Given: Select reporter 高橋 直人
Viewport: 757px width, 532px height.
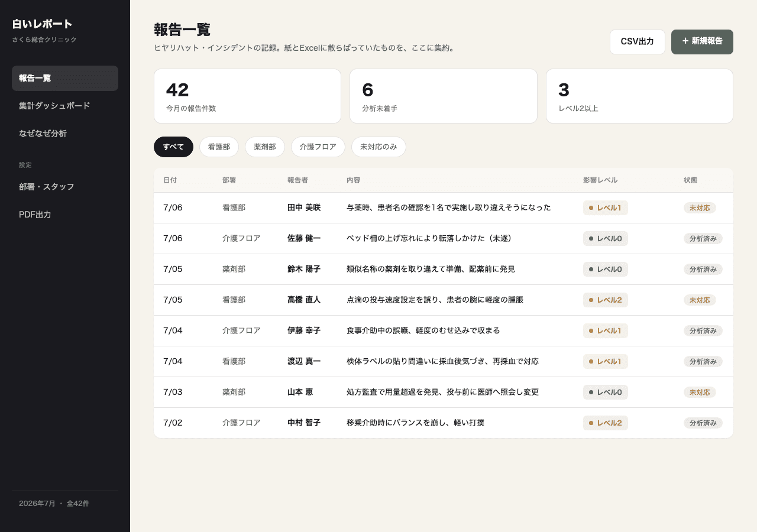Looking at the screenshot, I should [304, 300].
